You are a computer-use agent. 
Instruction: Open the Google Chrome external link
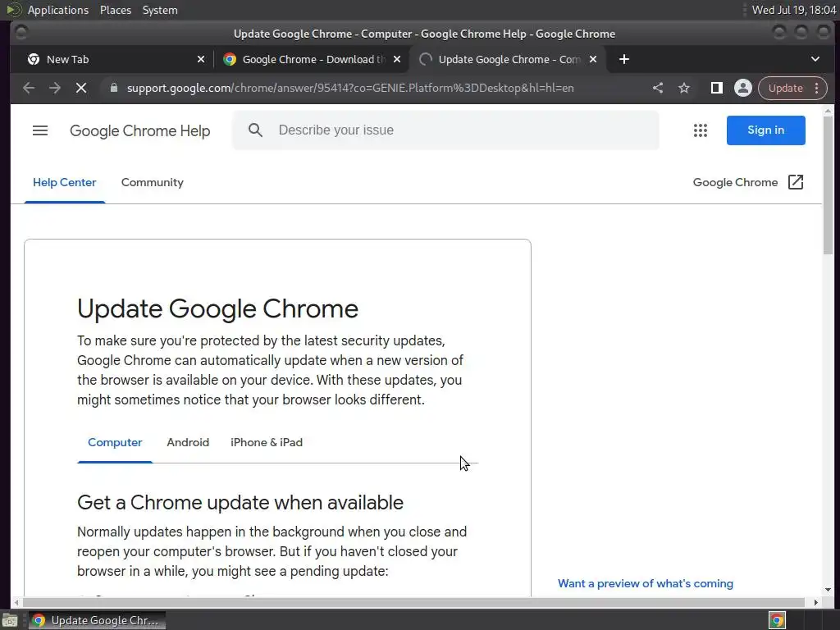[x=748, y=182]
